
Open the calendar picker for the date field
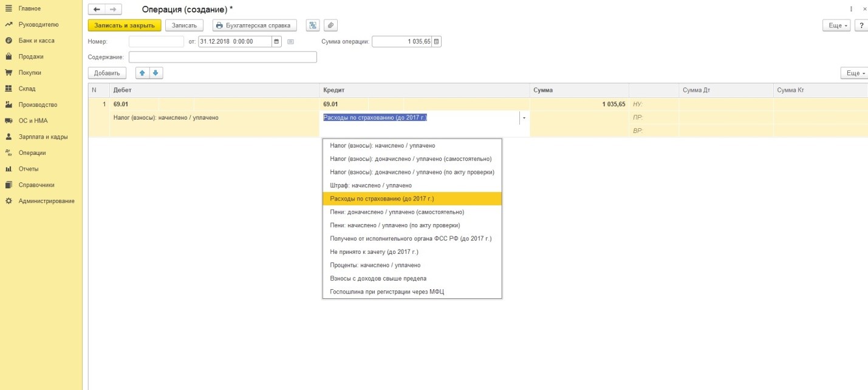pyautogui.click(x=277, y=42)
